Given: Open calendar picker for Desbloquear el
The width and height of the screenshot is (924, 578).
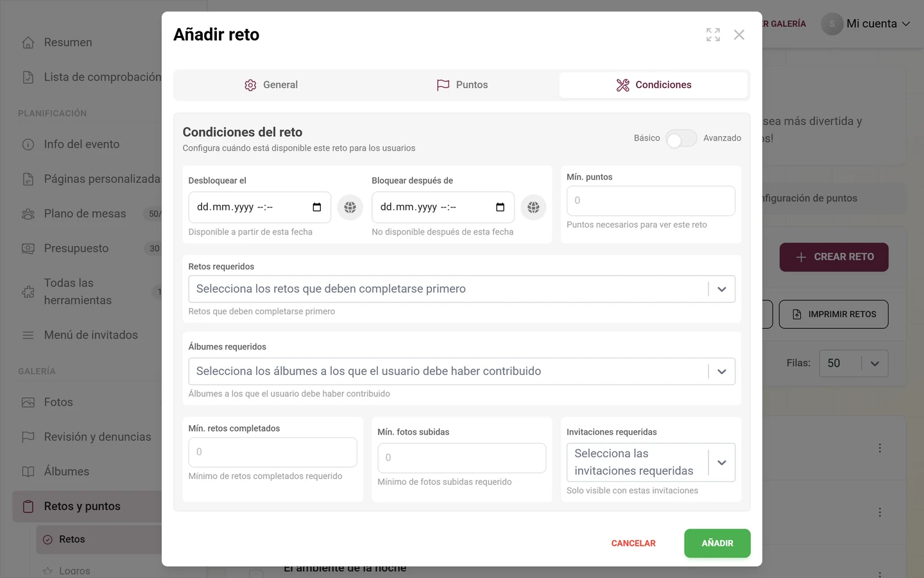Looking at the screenshot, I should click(316, 207).
